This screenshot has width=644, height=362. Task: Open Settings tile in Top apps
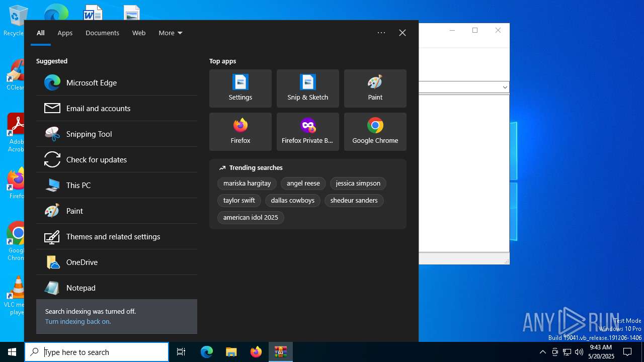[240, 88]
